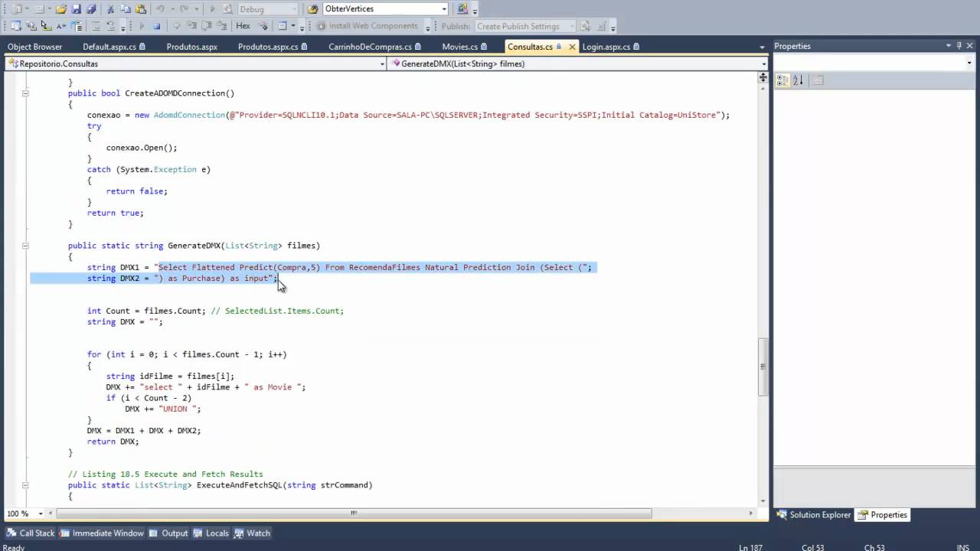The height and width of the screenshot is (551, 980).
Task: Pin the Properties panel (auto hide)
Action: point(960,46)
